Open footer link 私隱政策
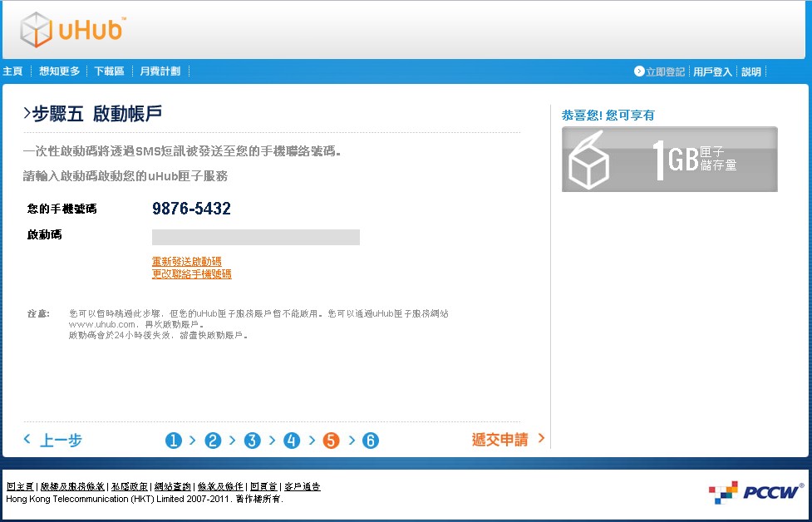This screenshot has height=522, width=812. (130, 486)
